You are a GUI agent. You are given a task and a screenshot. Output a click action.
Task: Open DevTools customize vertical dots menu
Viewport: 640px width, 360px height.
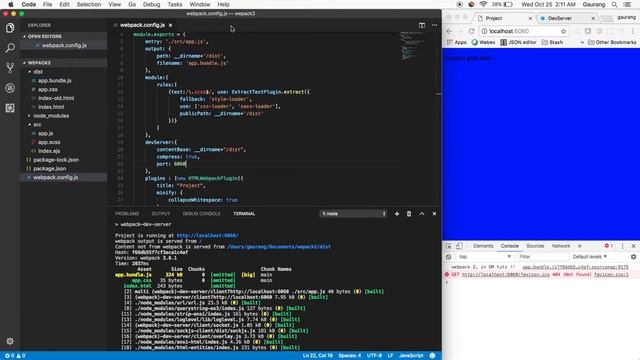coord(622,246)
